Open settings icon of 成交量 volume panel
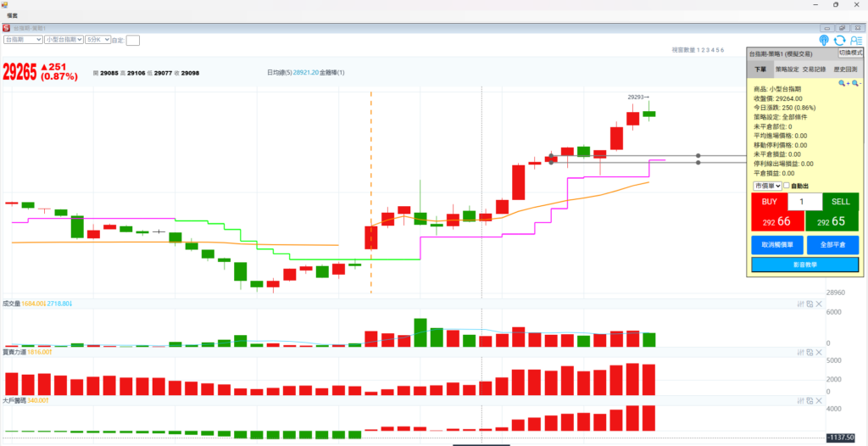This screenshot has width=868, height=446. tap(800, 304)
